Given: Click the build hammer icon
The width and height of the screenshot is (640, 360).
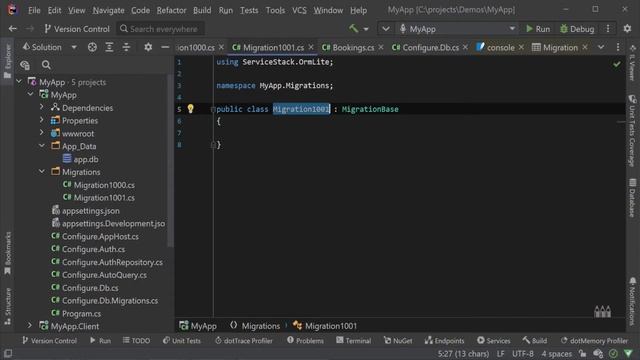Looking at the screenshot, I should point(353,29).
